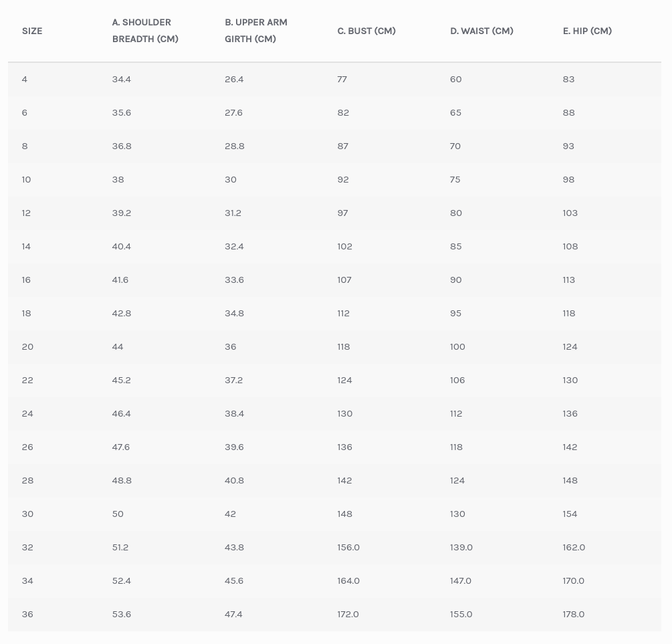Click the E. Hip (CM) column header
This screenshot has height=644, width=672.
[x=587, y=31]
